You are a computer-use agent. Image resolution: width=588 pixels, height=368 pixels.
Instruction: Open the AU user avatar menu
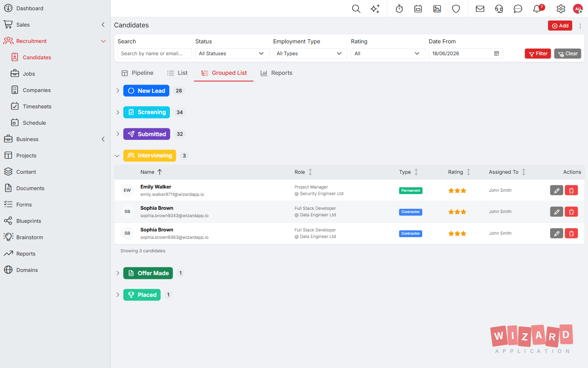coord(578,9)
